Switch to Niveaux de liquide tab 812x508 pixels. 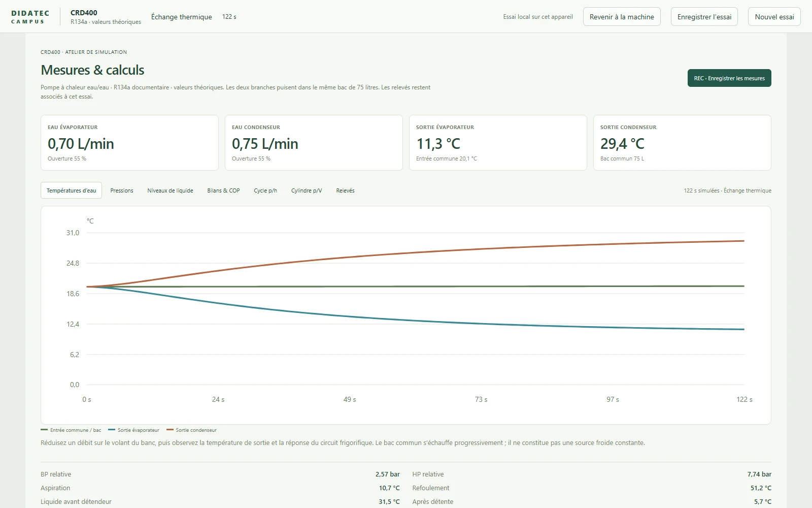click(x=170, y=190)
